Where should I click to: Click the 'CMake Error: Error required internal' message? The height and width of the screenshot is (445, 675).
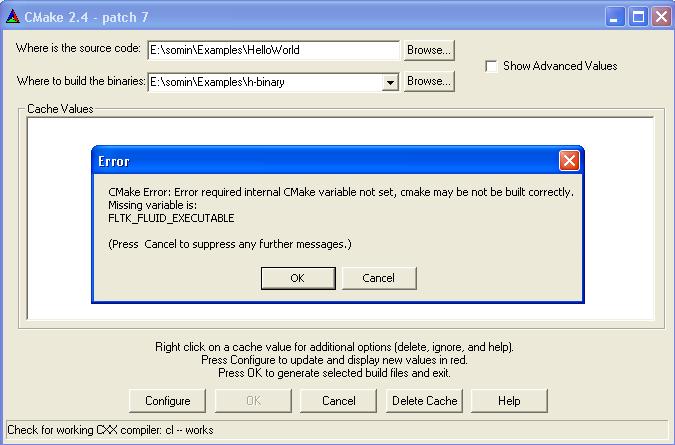click(341, 192)
